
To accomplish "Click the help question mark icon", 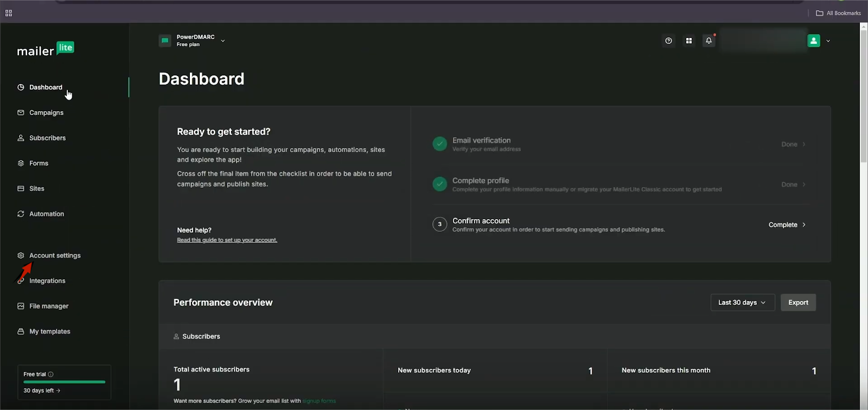I will coord(668,41).
